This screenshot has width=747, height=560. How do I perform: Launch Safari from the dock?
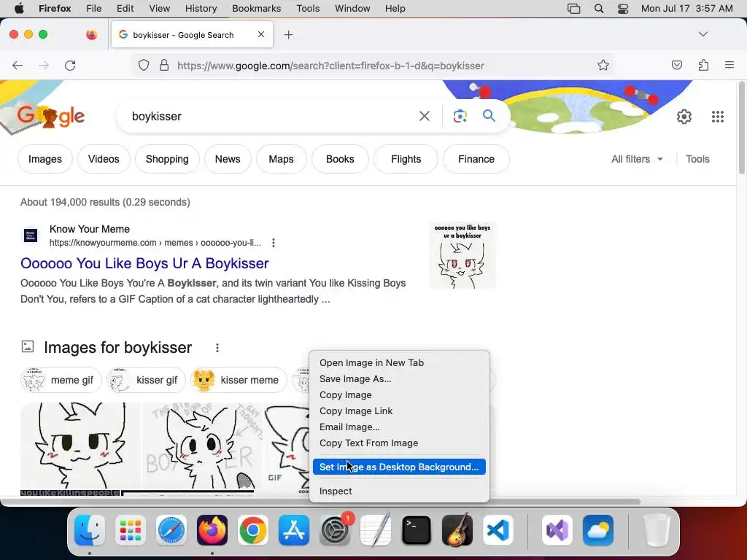click(171, 530)
